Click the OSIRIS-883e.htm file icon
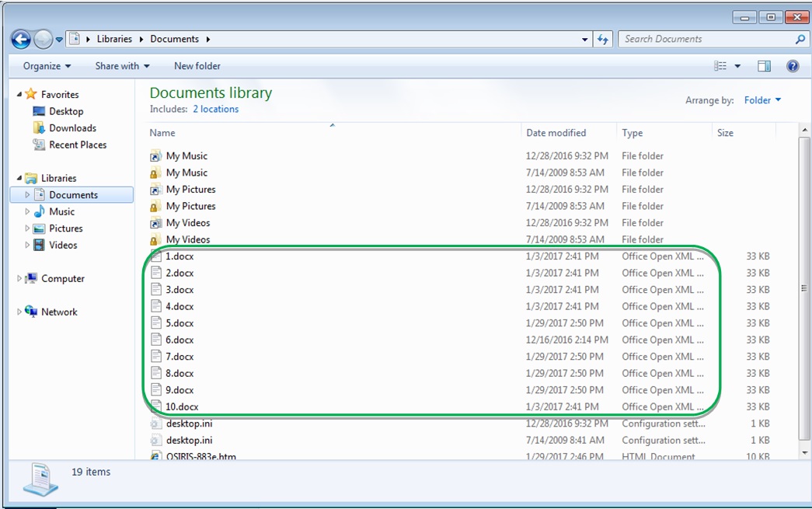This screenshot has width=812, height=509. (156, 456)
